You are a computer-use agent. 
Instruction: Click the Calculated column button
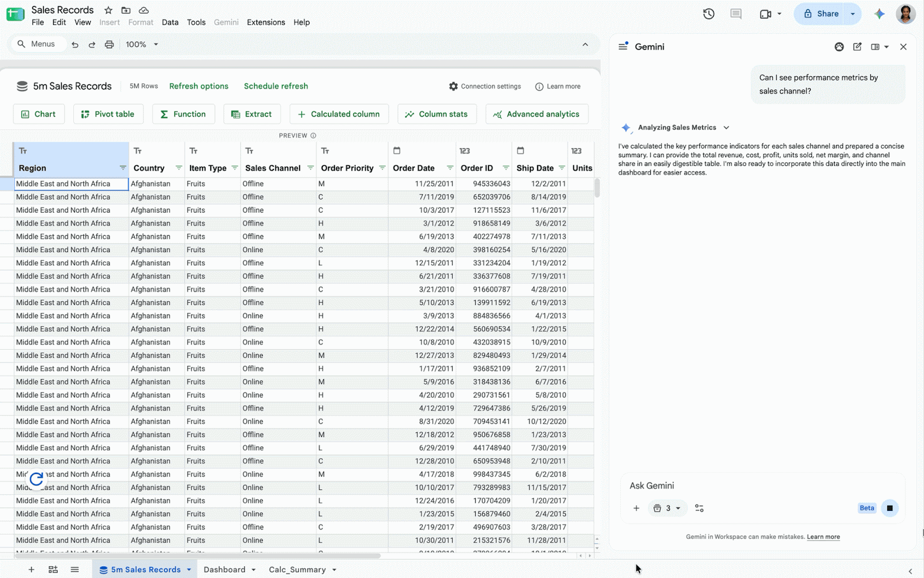click(x=339, y=114)
